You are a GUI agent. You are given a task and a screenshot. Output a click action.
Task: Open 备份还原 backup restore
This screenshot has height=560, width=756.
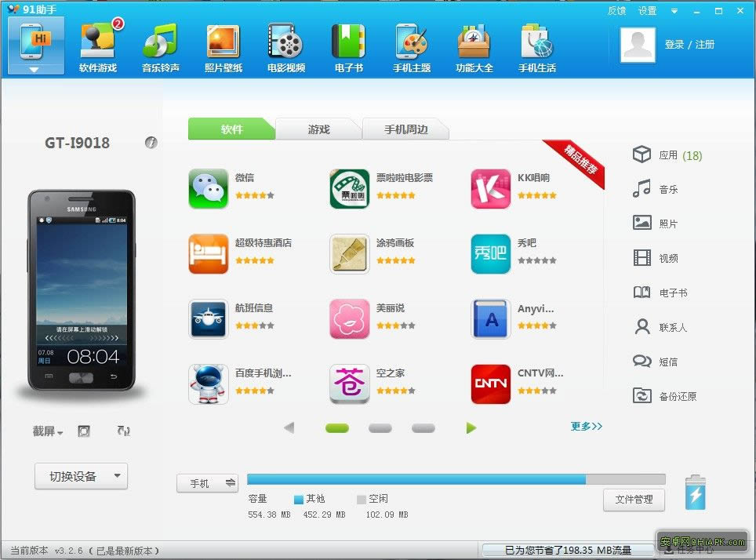click(x=665, y=396)
